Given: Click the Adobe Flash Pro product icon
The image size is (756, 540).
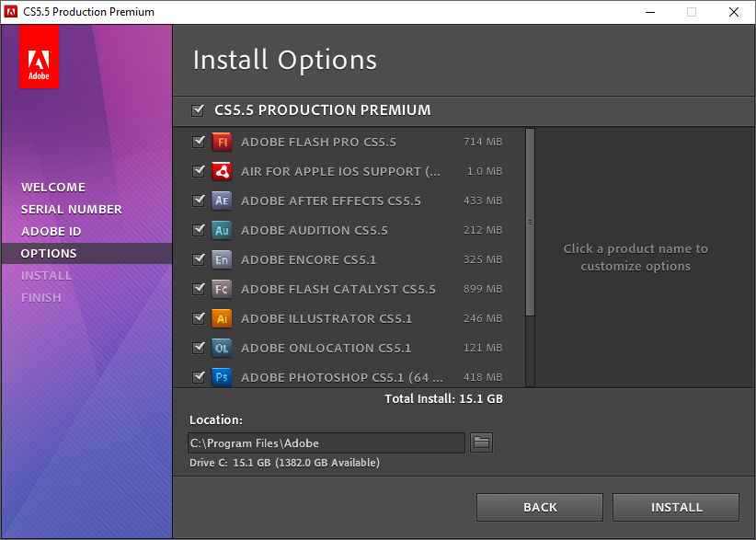Looking at the screenshot, I should coord(221,142).
